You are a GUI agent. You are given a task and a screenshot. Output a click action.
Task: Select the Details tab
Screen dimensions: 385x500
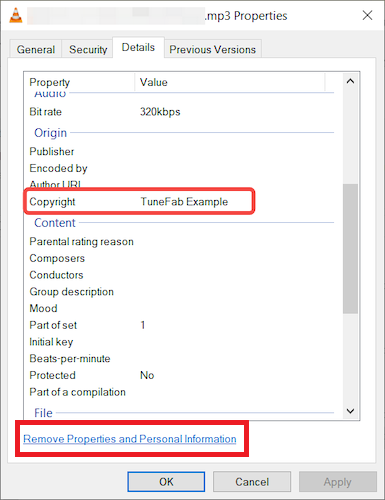(138, 47)
